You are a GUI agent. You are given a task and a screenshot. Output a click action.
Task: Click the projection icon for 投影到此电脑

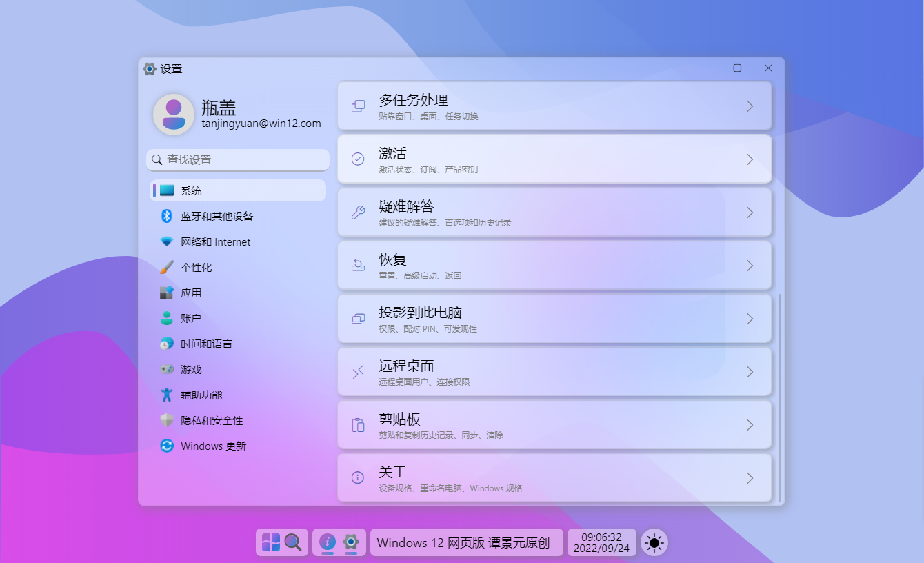pyautogui.click(x=358, y=319)
